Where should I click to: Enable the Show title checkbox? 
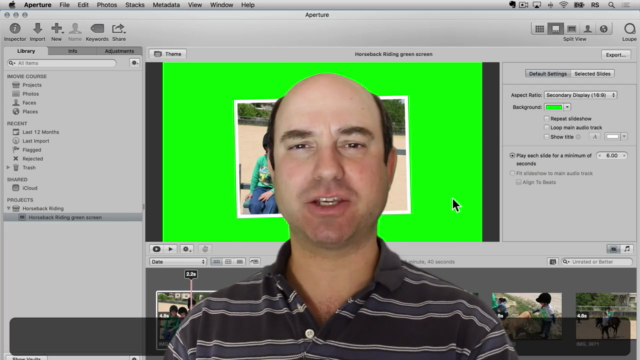pos(547,137)
